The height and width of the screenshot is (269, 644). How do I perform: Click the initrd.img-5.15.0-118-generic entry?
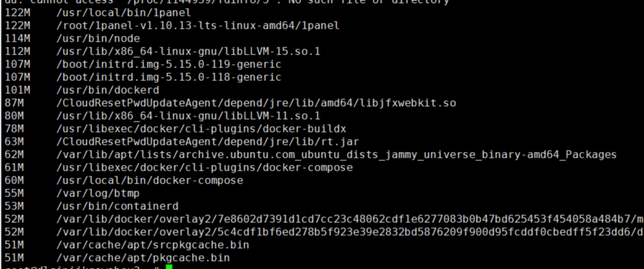169,77
